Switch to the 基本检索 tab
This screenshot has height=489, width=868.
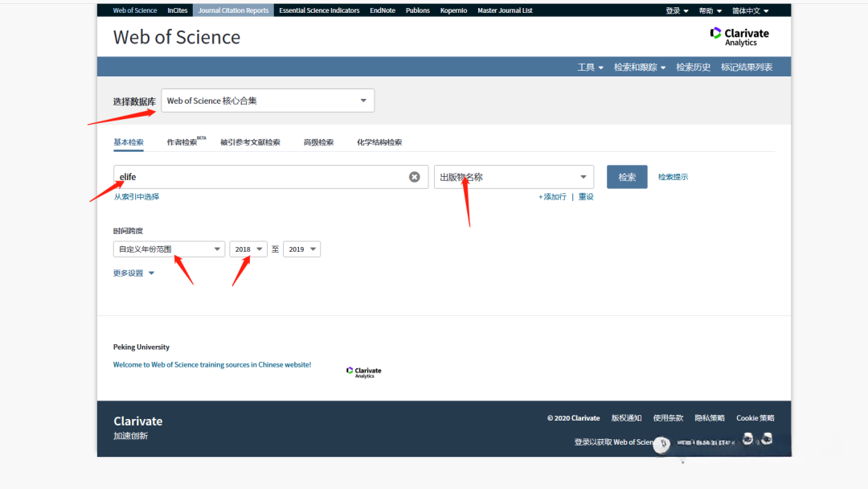[129, 142]
